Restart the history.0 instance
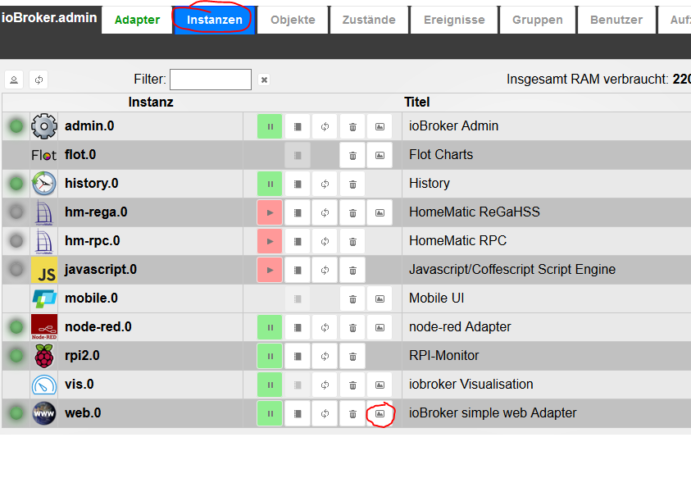Viewport: 691px width, 483px height. coord(325,184)
